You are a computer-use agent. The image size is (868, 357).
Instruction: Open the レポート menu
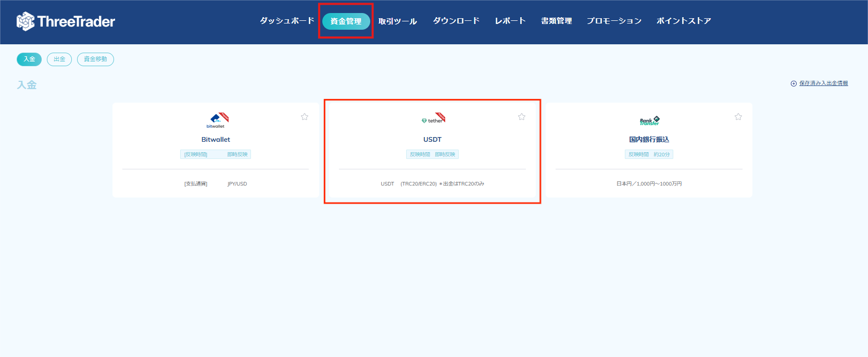510,21
